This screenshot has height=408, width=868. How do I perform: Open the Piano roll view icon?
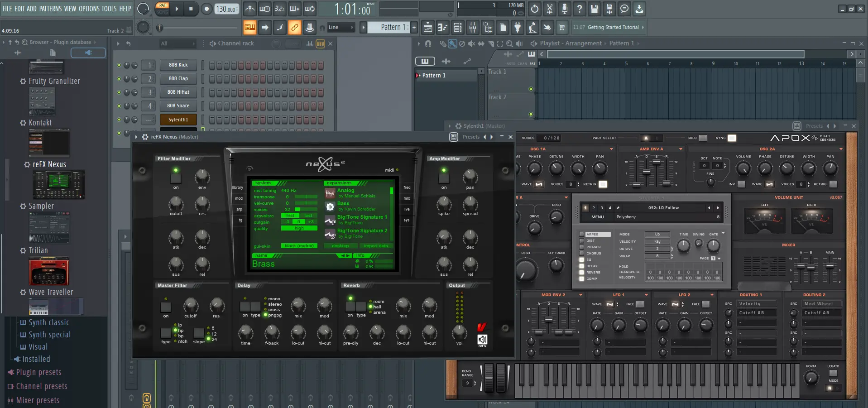click(443, 28)
